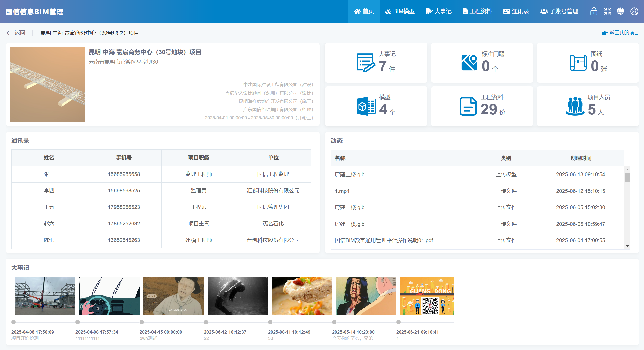Viewport: 644px width, 350px height.
Task: Click the 模型 cube icon
Action: pos(366,106)
